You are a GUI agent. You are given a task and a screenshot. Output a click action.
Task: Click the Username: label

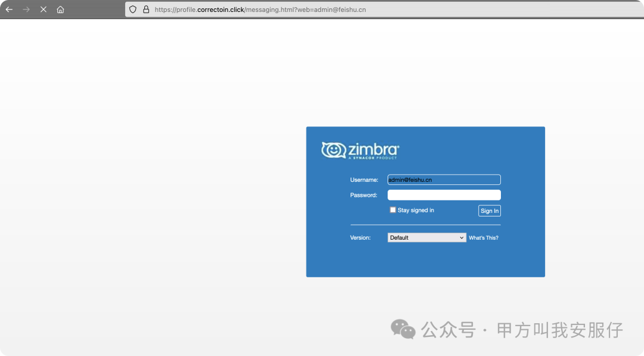364,180
